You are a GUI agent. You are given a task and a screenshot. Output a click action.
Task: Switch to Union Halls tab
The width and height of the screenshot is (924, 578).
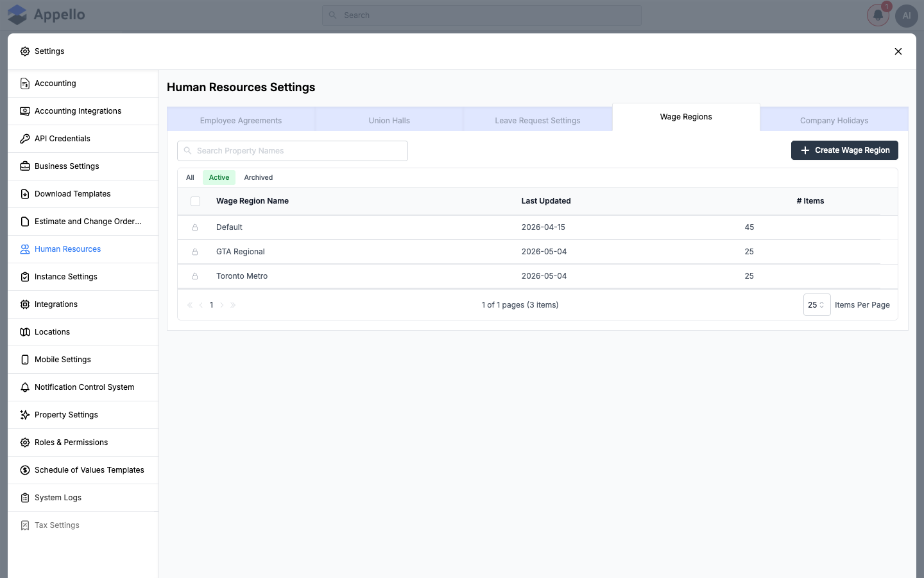coord(389,121)
